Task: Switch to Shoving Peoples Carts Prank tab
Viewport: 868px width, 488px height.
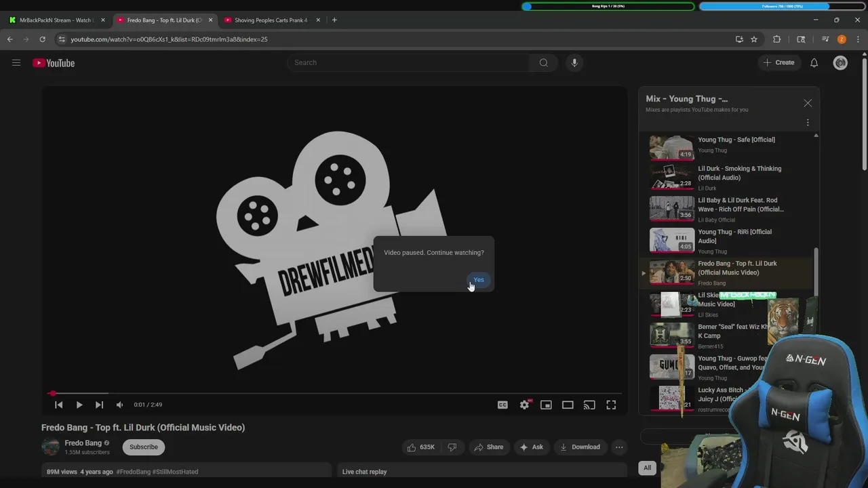Action: click(x=271, y=20)
